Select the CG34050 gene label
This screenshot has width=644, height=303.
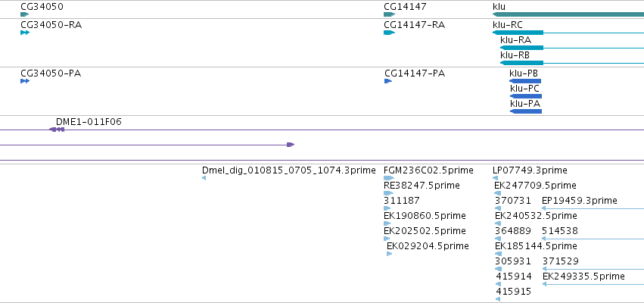tap(42, 7)
